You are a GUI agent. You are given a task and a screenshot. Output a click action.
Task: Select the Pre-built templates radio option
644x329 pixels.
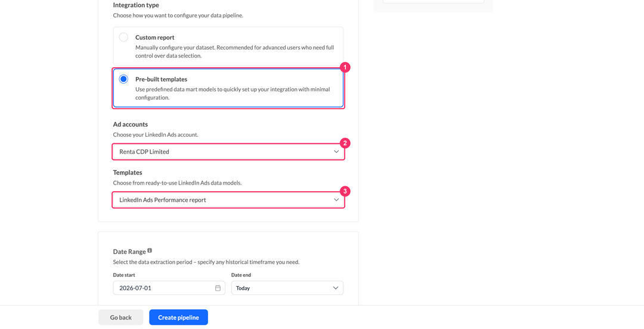pyautogui.click(x=123, y=79)
